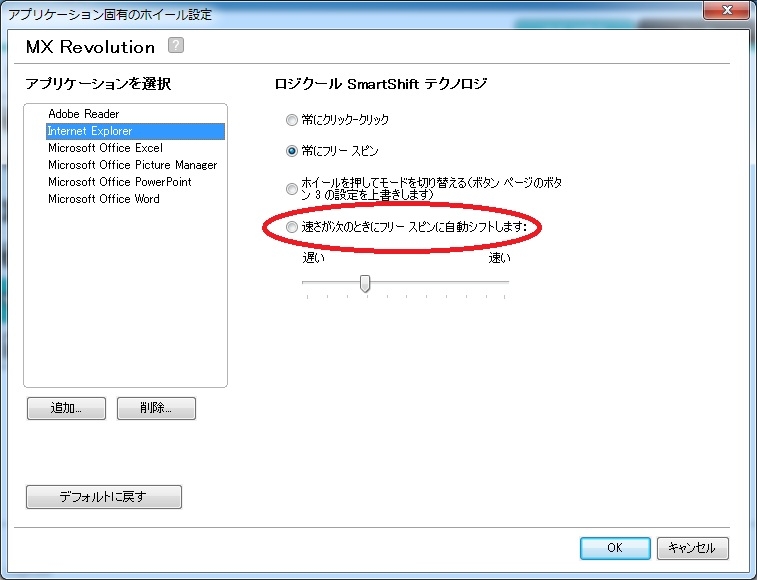Image resolution: width=757 pixels, height=580 pixels.
Task: Click デフォルトに戻す button
Action: 104,497
